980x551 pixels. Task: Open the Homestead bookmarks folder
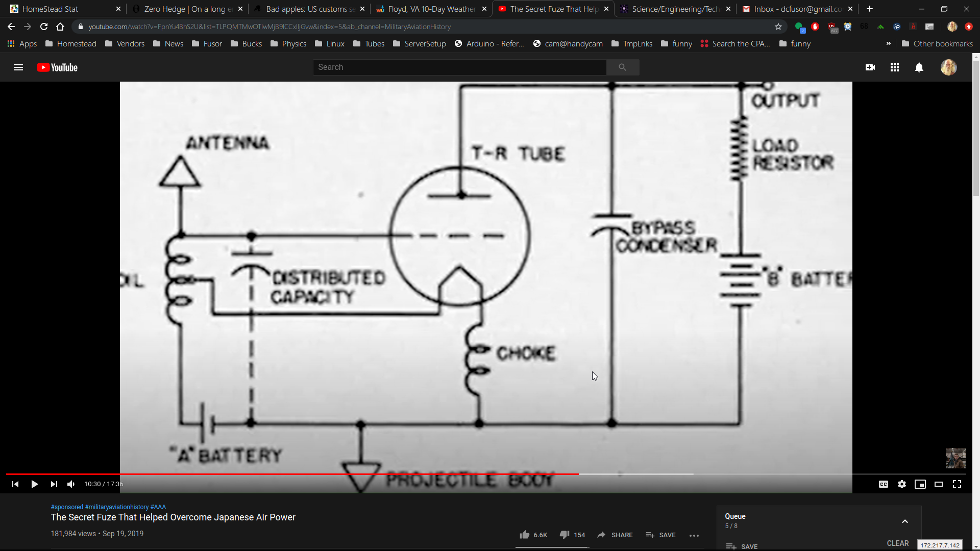pos(71,44)
